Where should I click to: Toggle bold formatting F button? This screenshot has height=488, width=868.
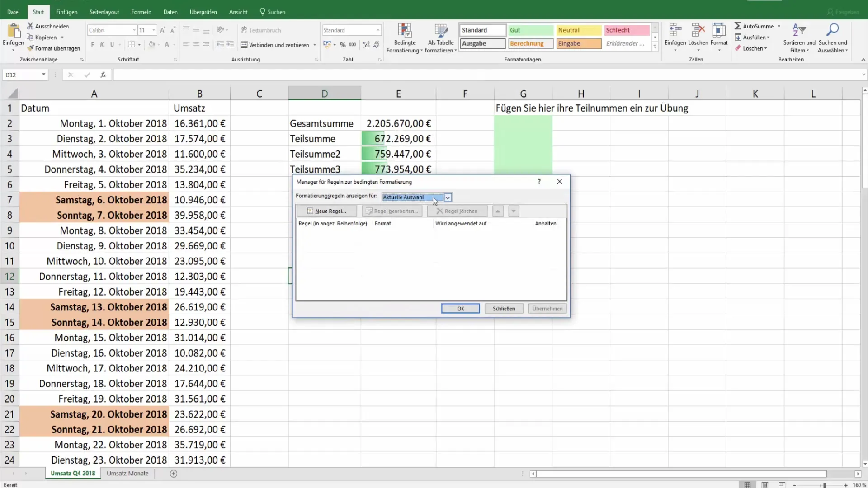click(x=93, y=45)
